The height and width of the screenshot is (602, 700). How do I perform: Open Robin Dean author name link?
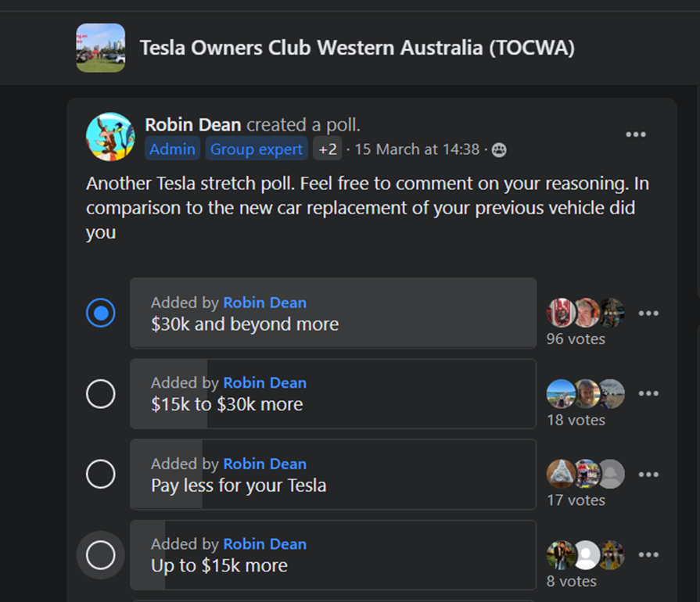pos(193,124)
